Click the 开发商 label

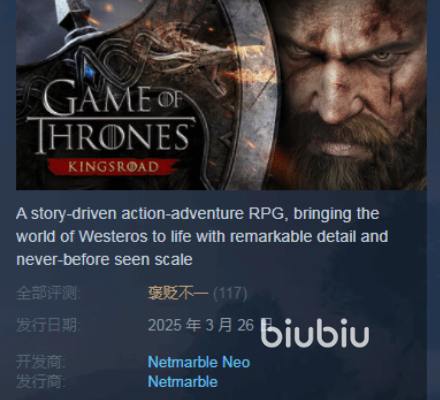coord(41,362)
